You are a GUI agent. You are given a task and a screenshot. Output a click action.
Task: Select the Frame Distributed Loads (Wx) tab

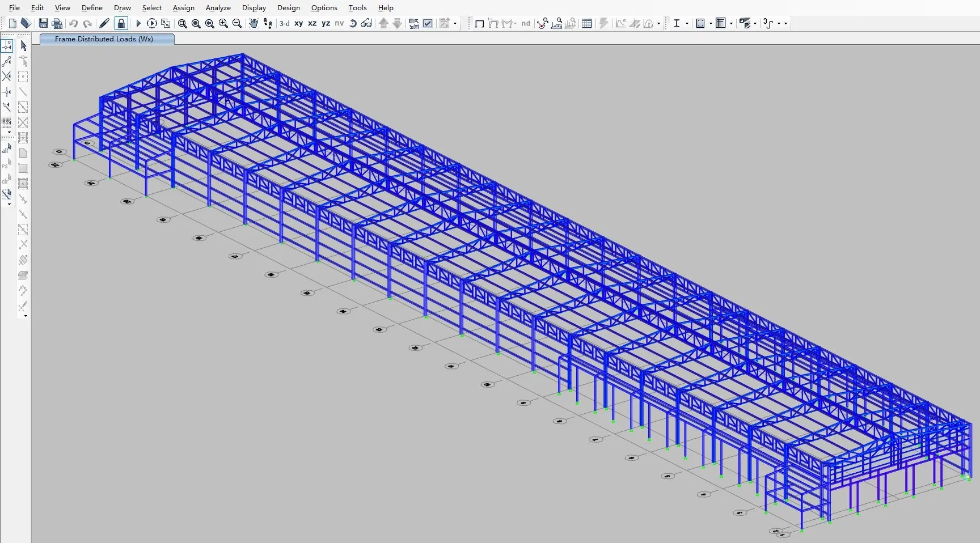click(x=106, y=39)
